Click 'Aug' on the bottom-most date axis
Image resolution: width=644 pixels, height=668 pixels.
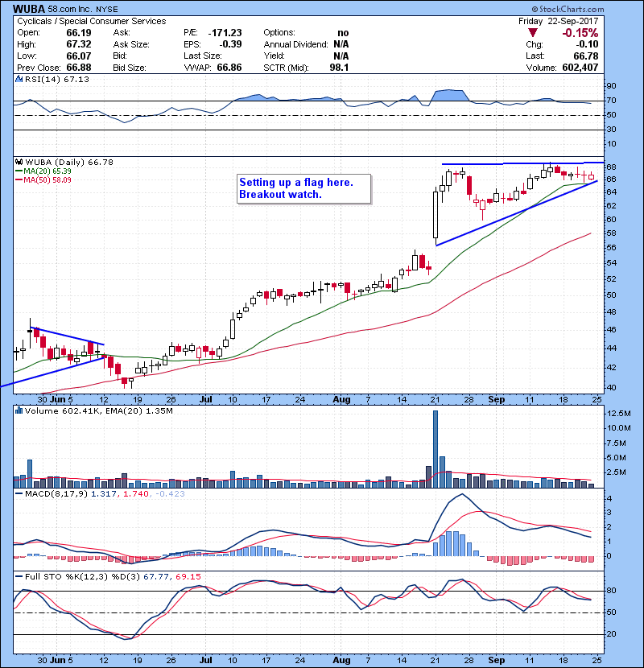[x=341, y=660]
